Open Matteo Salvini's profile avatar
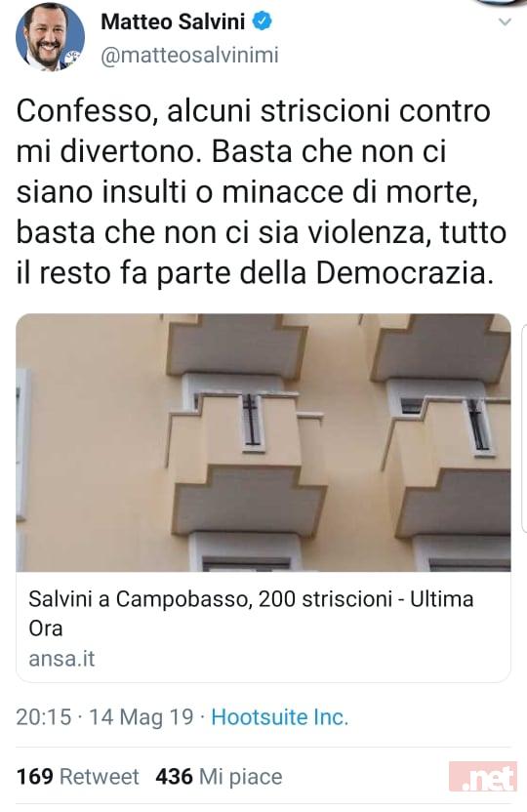 (x=50, y=37)
